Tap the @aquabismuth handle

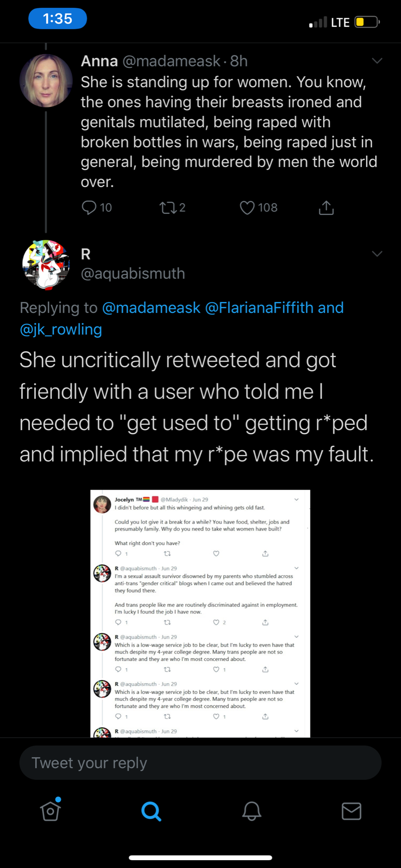pyautogui.click(x=133, y=273)
